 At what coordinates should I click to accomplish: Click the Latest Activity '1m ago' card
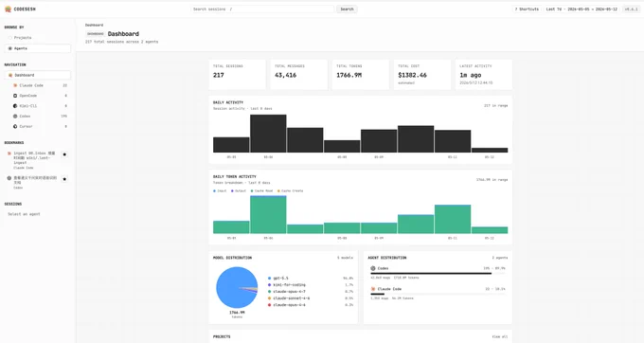tap(483, 74)
